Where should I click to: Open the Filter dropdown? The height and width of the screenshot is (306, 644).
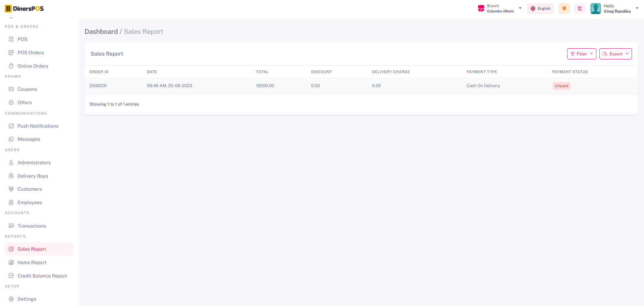(x=581, y=54)
